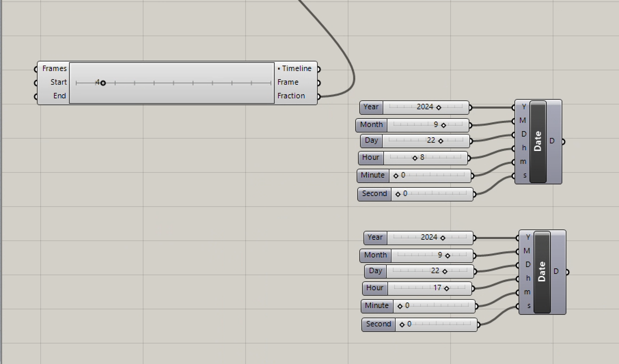Click the Timeline output label
Screen dimensions: 619x364
(x=296, y=69)
